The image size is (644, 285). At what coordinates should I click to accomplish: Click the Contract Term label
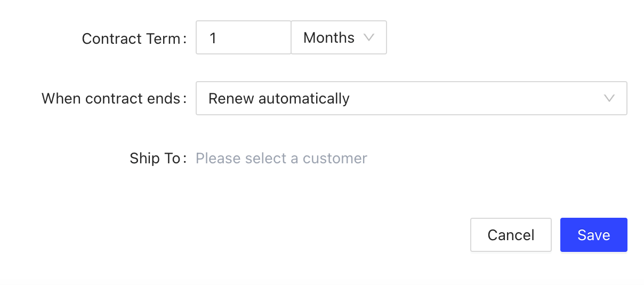(x=131, y=38)
